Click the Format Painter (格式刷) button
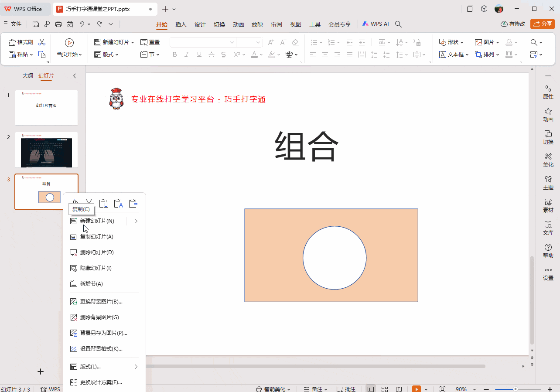 (21, 42)
